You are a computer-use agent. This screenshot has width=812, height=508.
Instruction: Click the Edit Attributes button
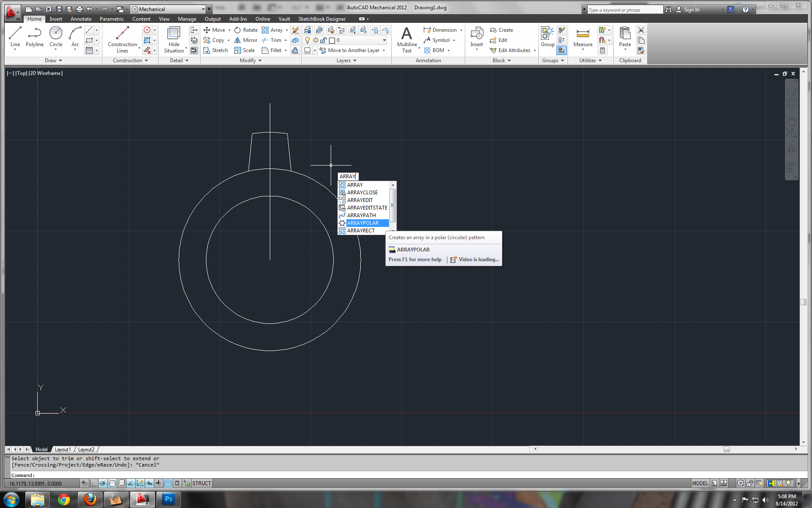(x=510, y=50)
